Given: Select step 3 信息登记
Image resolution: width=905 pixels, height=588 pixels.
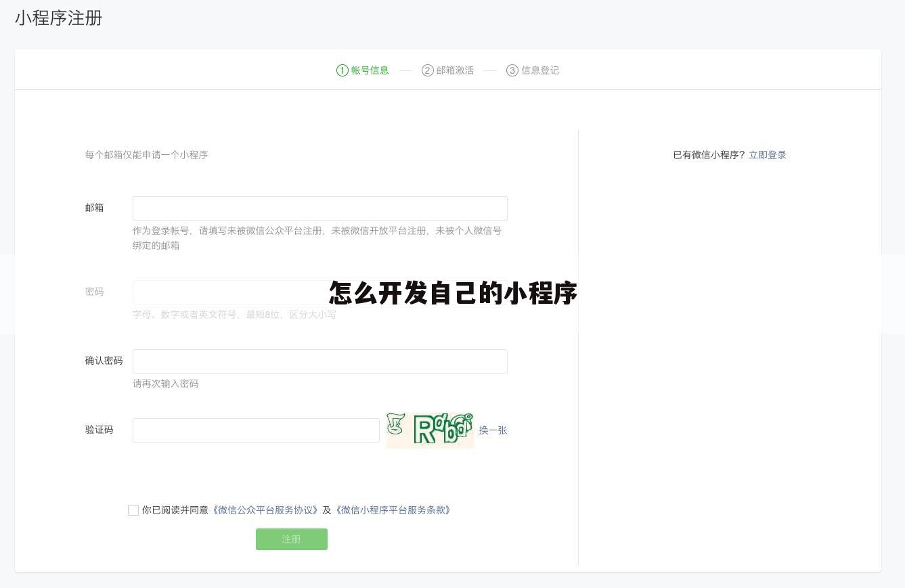Looking at the screenshot, I should [533, 70].
